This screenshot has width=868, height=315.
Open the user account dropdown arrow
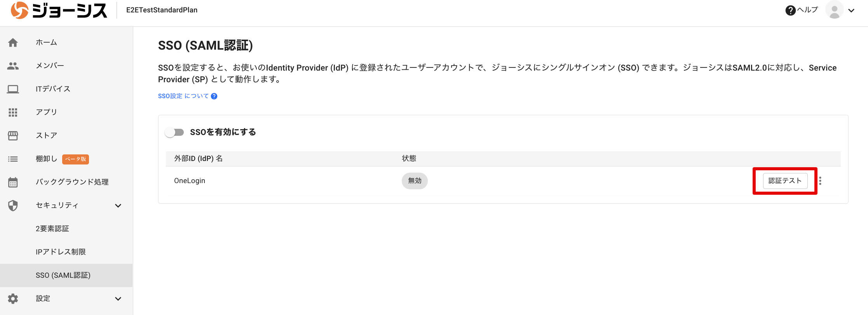pos(851,11)
